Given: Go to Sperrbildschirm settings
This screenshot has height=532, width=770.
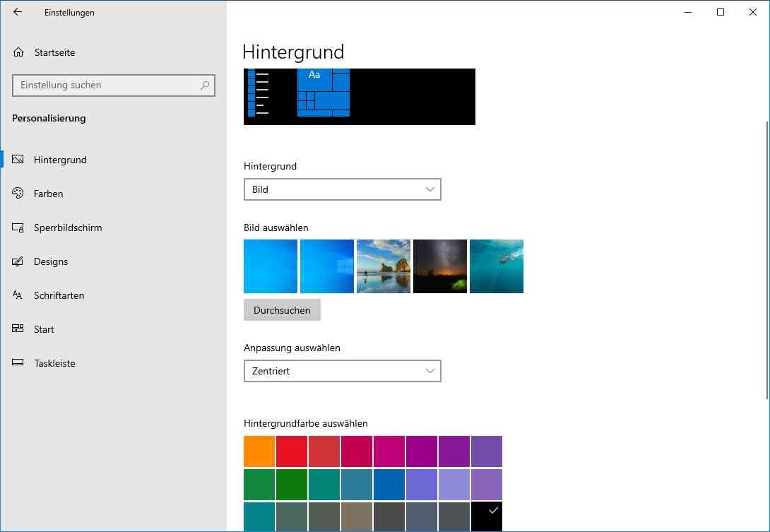Looking at the screenshot, I should tap(114, 227).
